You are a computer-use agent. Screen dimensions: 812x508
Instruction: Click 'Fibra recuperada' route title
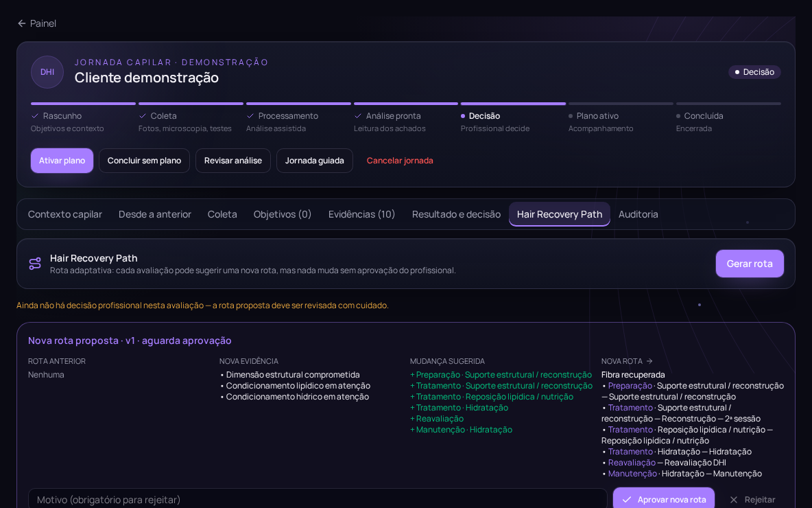point(633,375)
